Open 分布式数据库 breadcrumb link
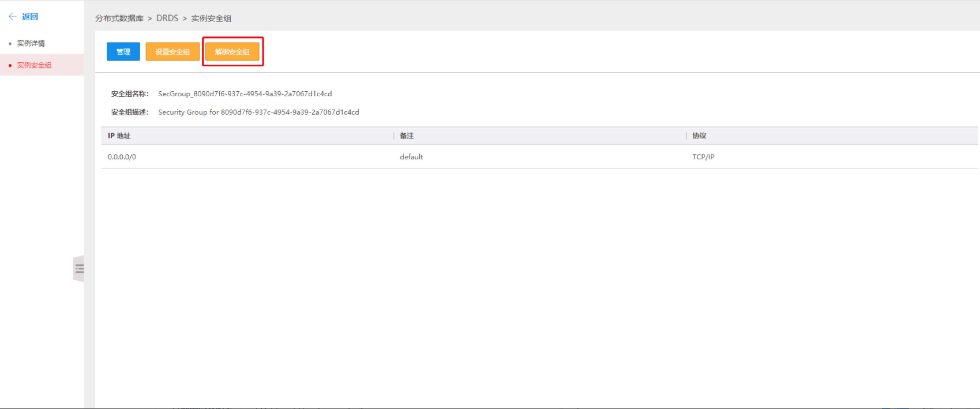This screenshot has width=980, height=409. (x=119, y=18)
